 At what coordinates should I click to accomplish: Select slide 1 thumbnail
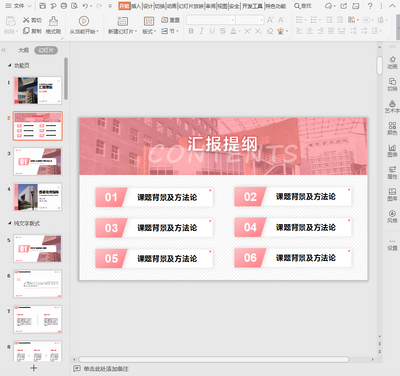coord(38,90)
